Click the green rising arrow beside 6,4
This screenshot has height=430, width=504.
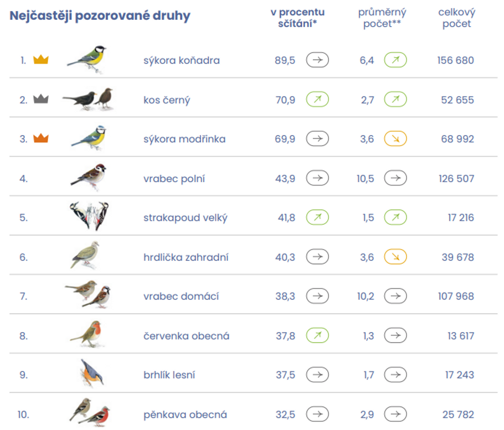pyautogui.click(x=395, y=60)
